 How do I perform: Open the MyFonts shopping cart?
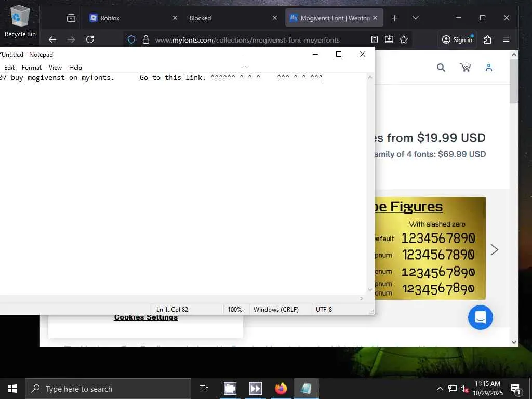(x=465, y=68)
